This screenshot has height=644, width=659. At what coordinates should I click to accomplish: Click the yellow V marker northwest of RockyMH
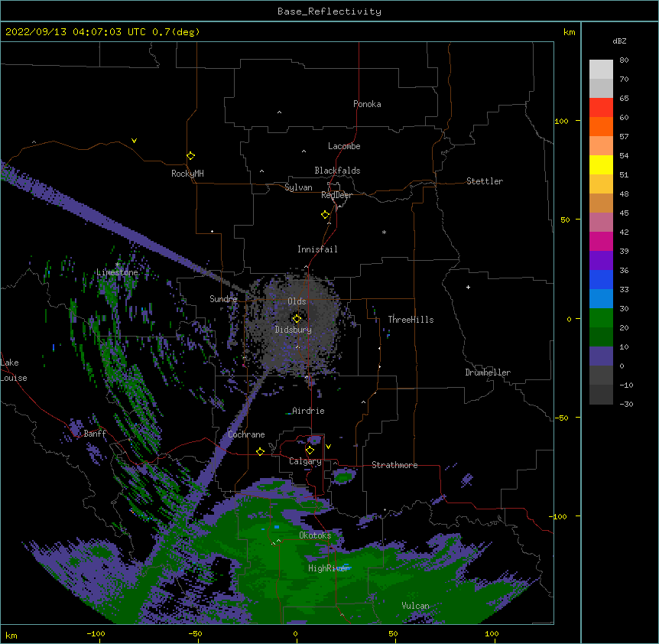click(134, 141)
